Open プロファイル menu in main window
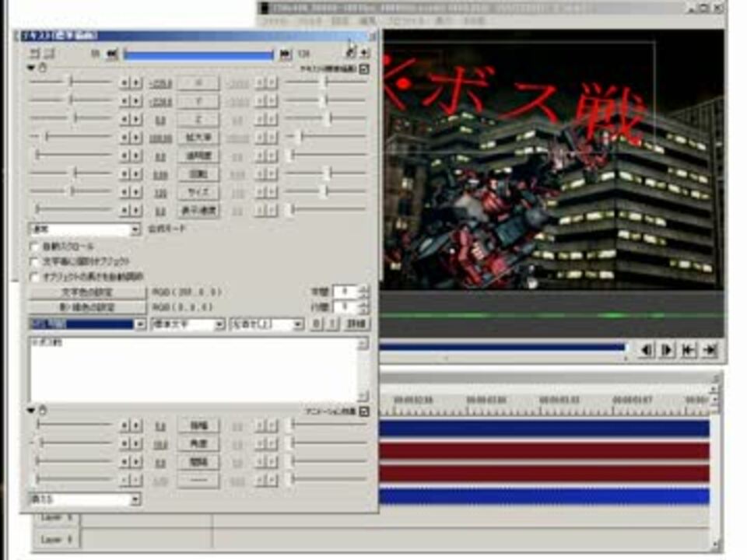This screenshot has height=560, width=747. pos(406,21)
